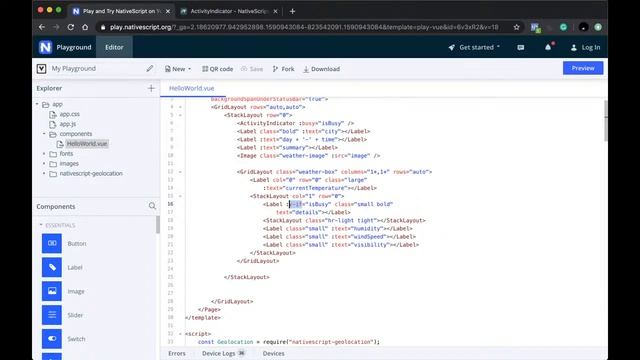The image size is (640, 360).
Task: Search components with magnifier icon
Action: click(152, 206)
